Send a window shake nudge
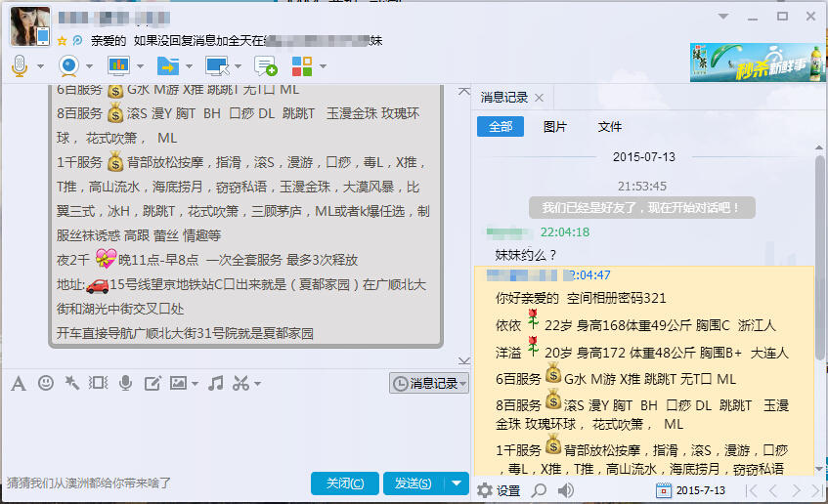The image size is (828, 504). click(x=98, y=383)
